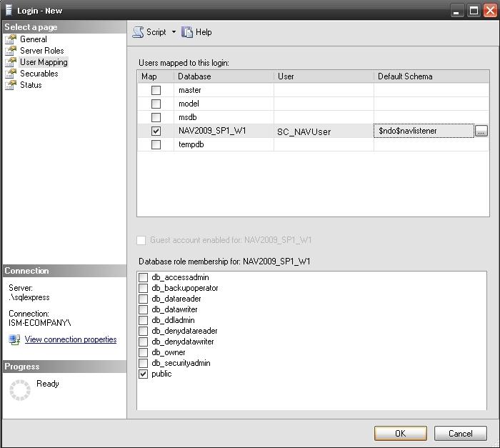This screenshot has height=448, width=500.
Task: Check the db_owner role membership
Action: (144, 352)
